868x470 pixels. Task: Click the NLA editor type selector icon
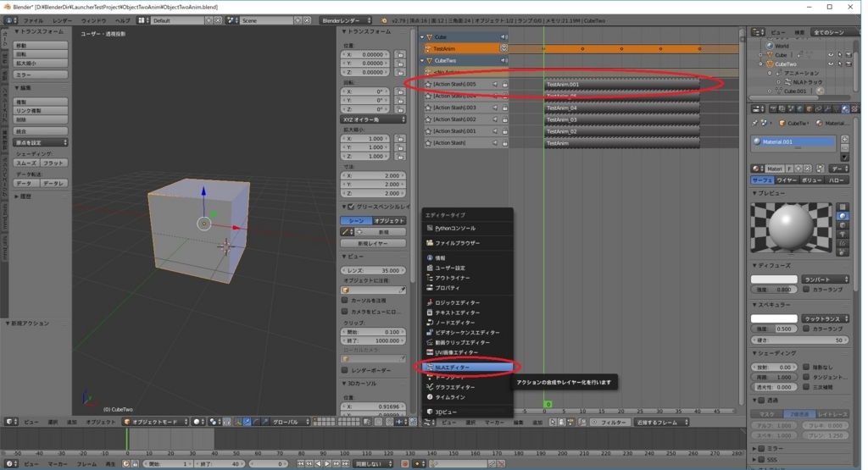(x=430, y=422)
